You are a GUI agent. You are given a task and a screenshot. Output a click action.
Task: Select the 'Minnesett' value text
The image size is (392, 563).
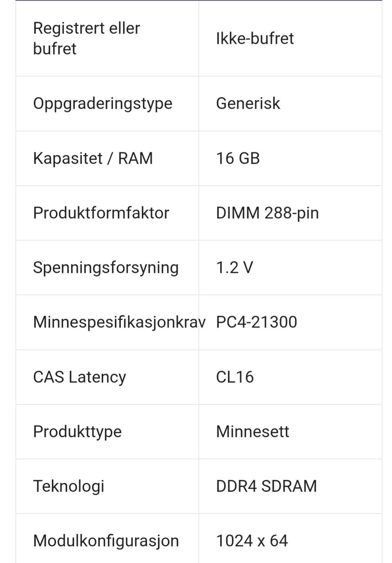click(252, 431)
